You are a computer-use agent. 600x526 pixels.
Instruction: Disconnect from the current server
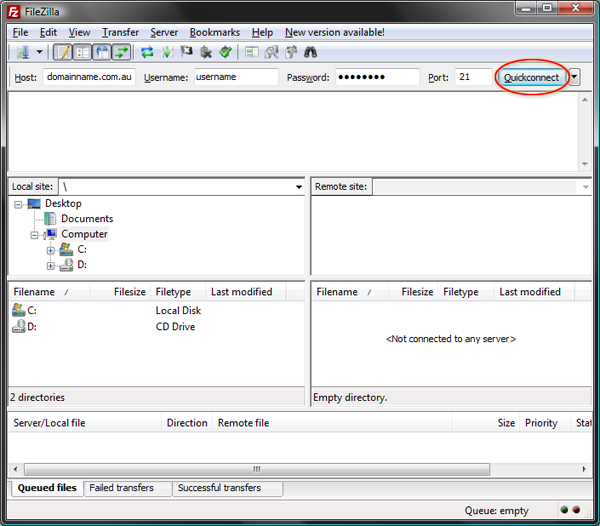(x=206, y=52)
